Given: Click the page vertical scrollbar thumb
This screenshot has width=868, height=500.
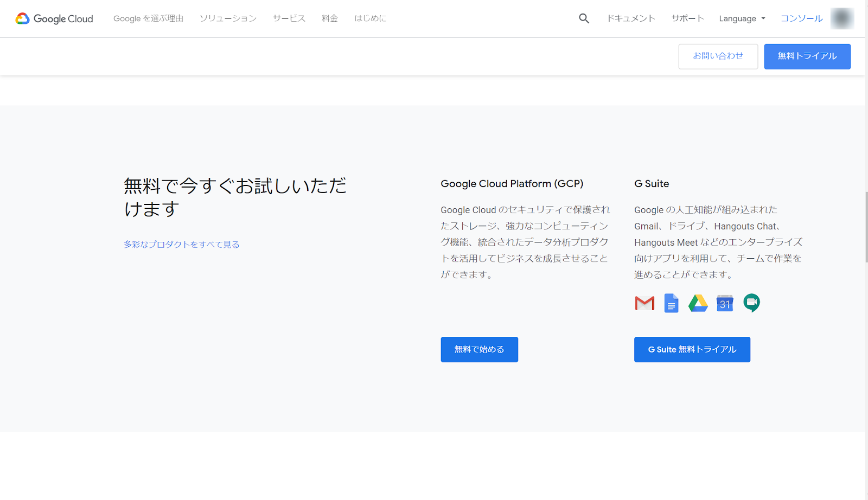Looking at the screenshot, I should click(x=866, y=227).
